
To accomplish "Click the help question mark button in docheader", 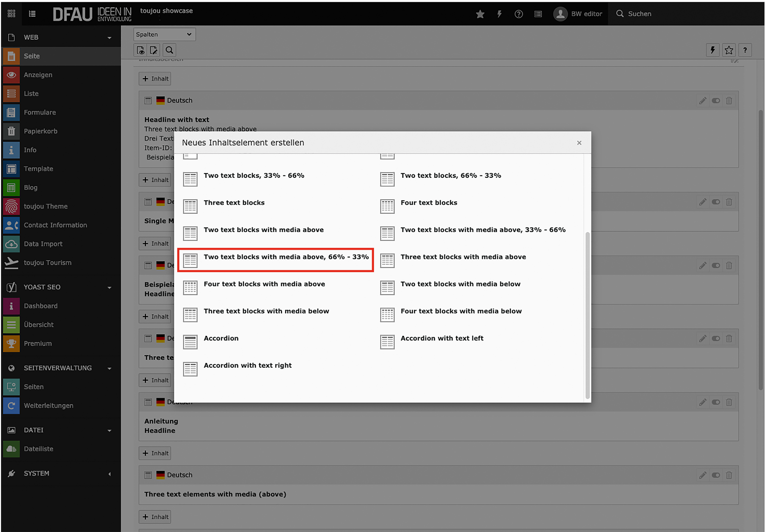I will pyautogui.click(x=745, y=50).
